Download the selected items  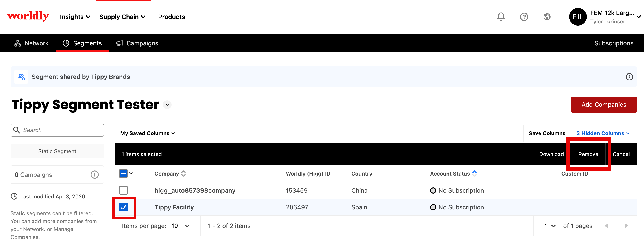(x=551, y=154)
